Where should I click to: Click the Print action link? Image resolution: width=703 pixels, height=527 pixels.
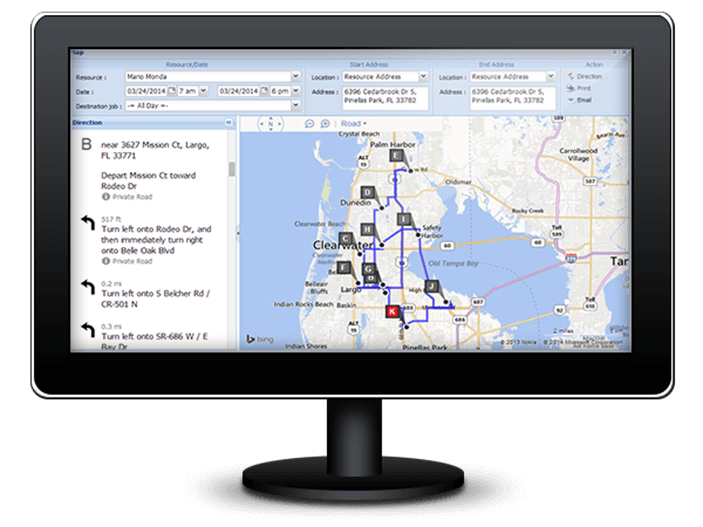(584, 88)
